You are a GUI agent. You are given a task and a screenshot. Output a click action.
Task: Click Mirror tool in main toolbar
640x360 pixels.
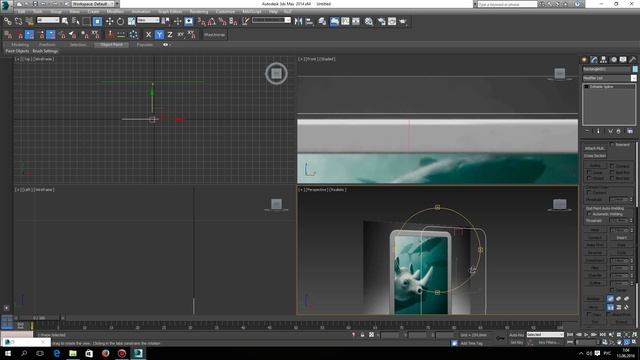(298, 21)
